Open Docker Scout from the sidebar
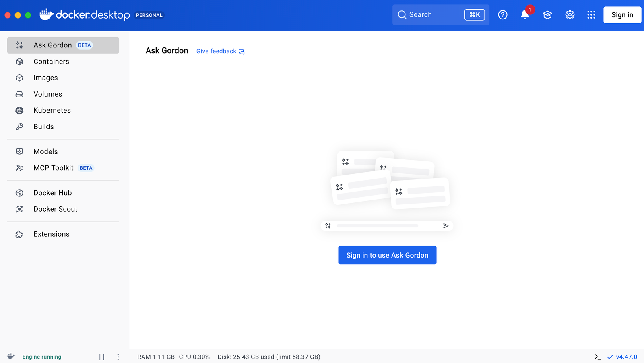 (x=55, y=209)
